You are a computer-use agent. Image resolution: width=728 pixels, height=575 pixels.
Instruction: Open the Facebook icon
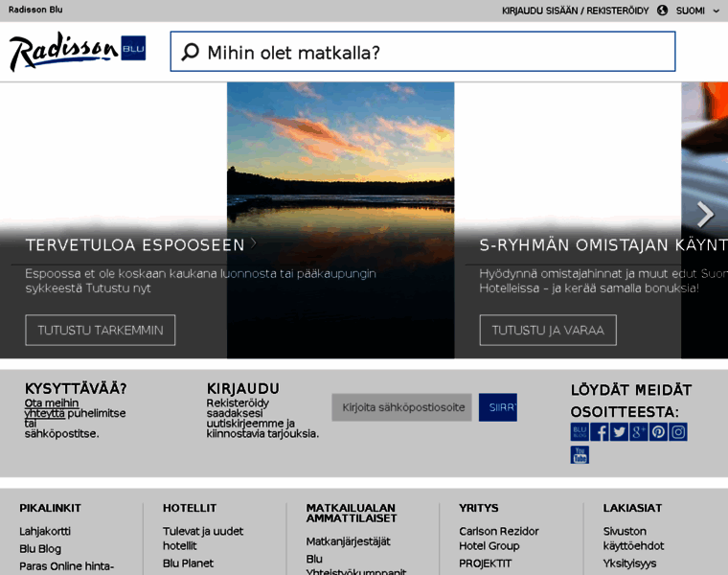pyautogui.click(x=600, y=432)
